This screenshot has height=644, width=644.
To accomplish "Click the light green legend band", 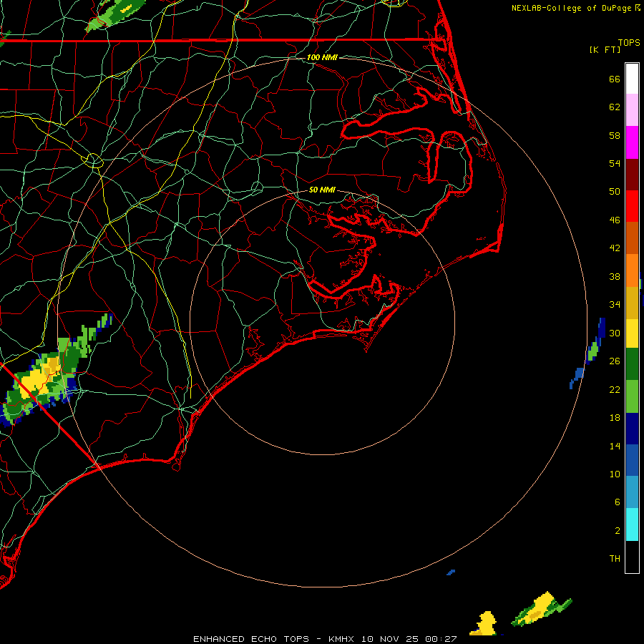I will click(x=632, y=396).
